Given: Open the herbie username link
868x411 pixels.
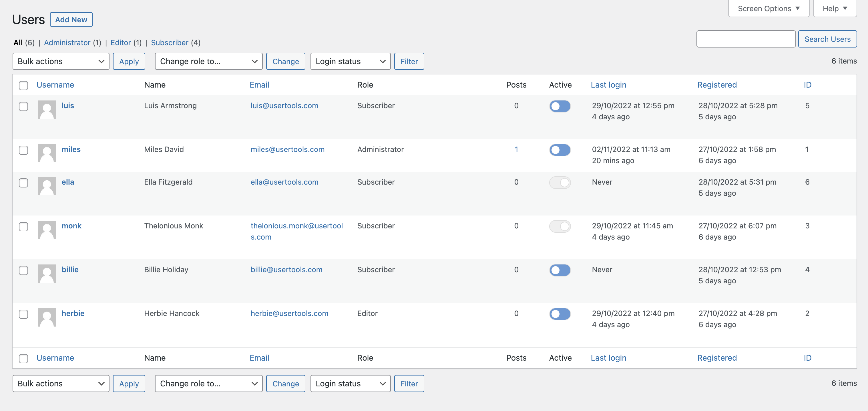Looking at the screenshot, I should pyautogui.click(x=73, y=313).
